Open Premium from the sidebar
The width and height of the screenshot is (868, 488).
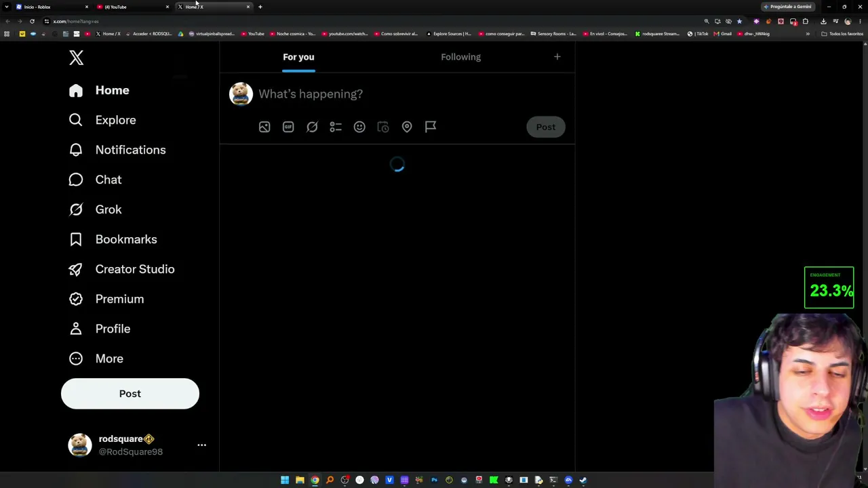[x=106, y=299]
